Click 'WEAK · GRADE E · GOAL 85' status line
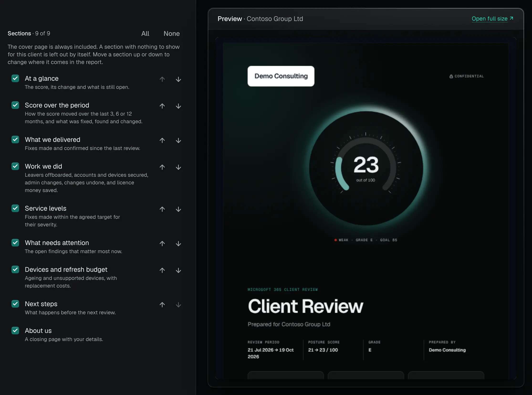532x395 pixels. click(366, 240)
